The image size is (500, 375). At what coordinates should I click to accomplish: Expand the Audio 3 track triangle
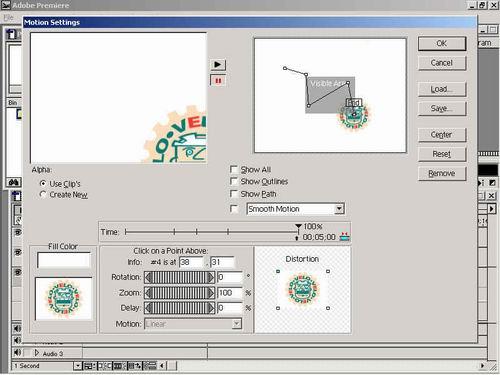37,353
